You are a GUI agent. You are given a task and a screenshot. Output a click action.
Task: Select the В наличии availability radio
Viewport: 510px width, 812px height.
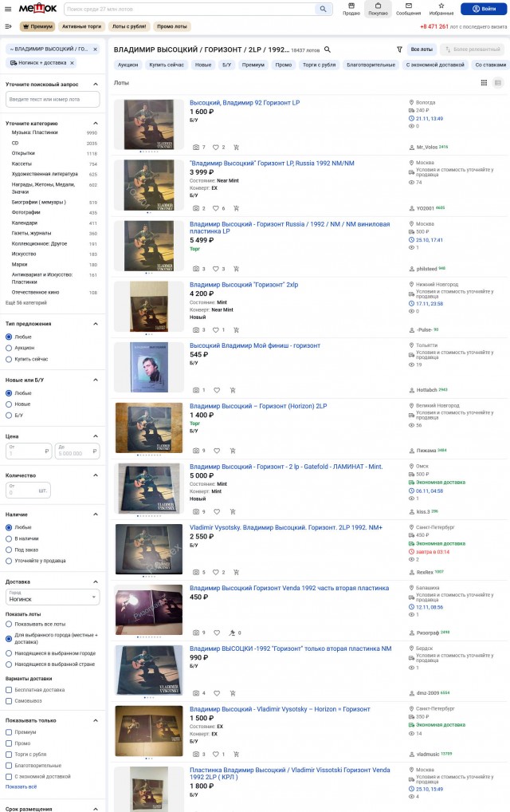(x=9, y=538)
